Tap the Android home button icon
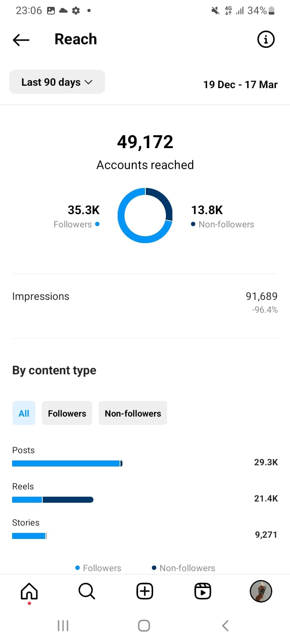The height and width of the screenshot is (644, 290). click(144, 625)
